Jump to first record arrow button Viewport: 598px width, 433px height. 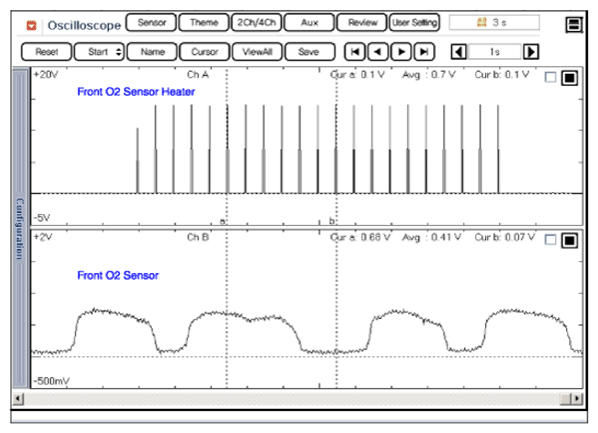click(x=355, y=52)
